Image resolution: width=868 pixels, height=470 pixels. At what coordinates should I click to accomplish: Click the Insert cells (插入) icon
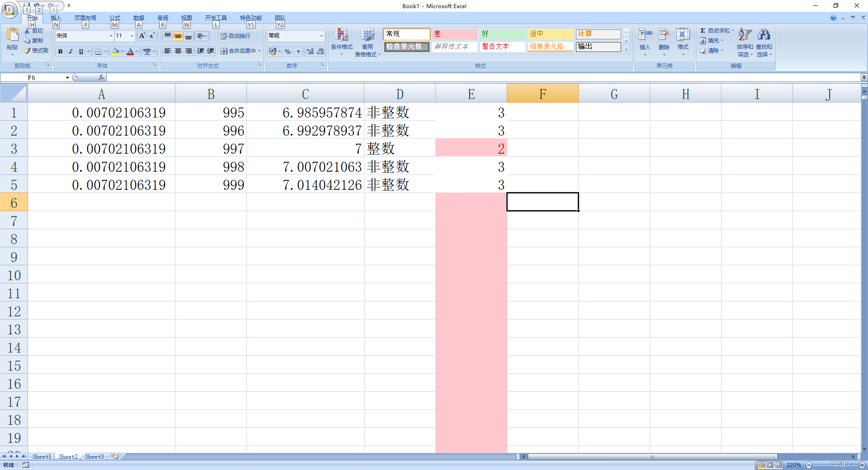[645, 35]
